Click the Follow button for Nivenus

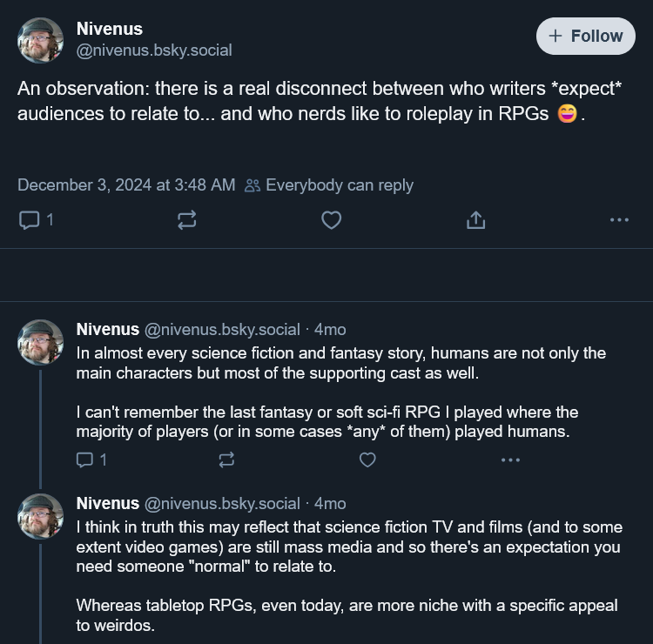pyautogui.click(x=586, y=37)
